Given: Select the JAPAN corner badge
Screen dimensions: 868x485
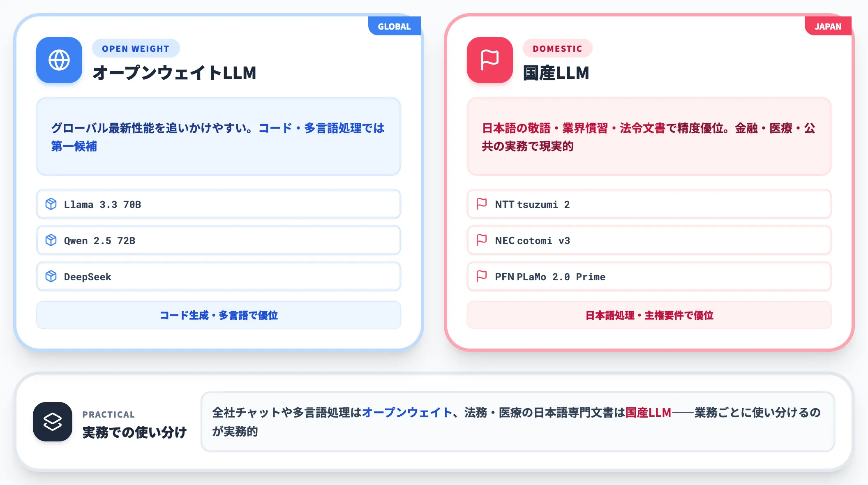Looking at the screenshot, I should pyautogui.click(x=828, y=26).
